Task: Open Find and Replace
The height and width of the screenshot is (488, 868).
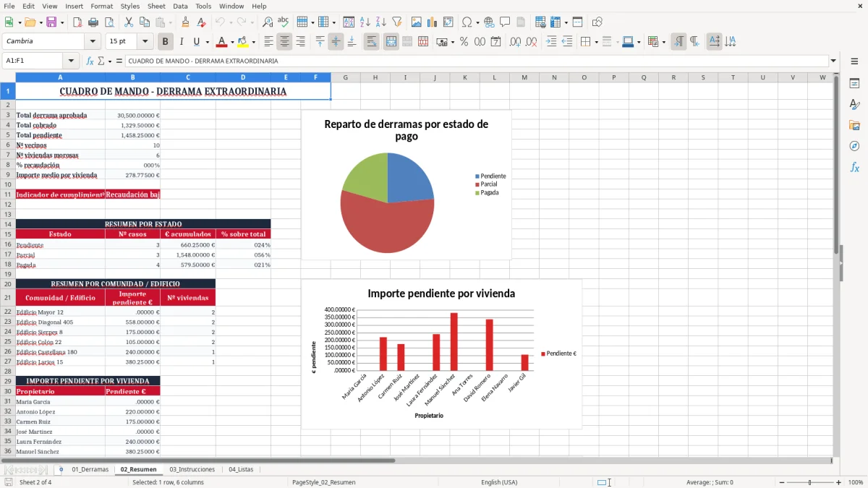Action: [x=268, y=22]
